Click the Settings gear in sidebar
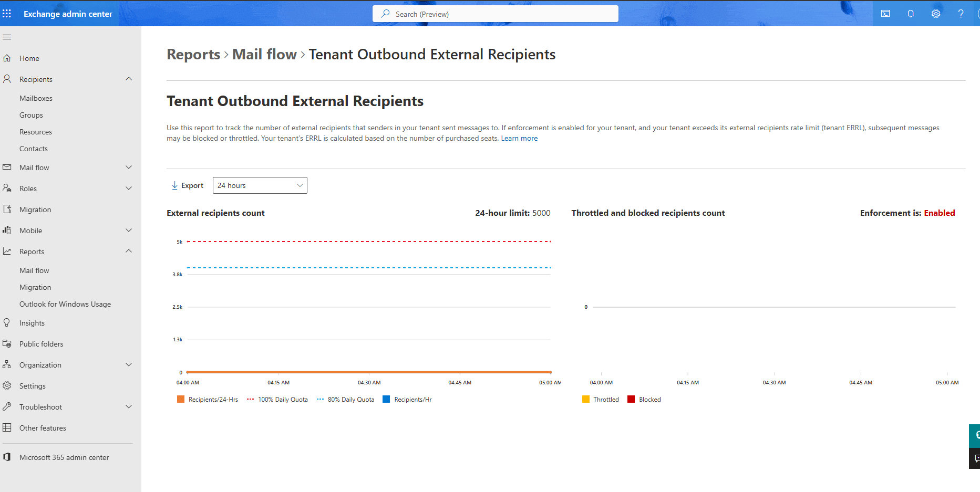This screenshot has height=492, width=980. [x=7, y=386]
